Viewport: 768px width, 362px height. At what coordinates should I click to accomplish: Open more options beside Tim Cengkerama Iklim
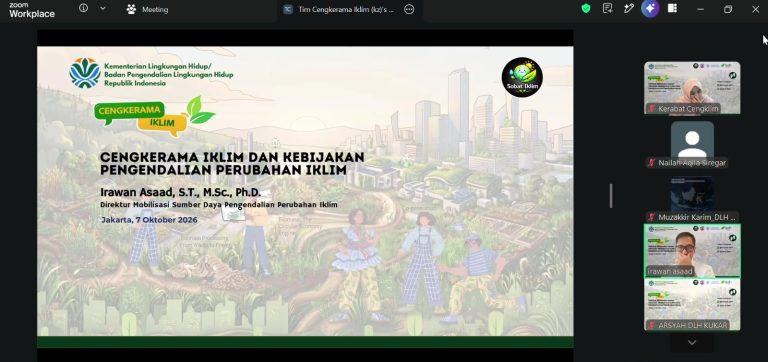409,9
